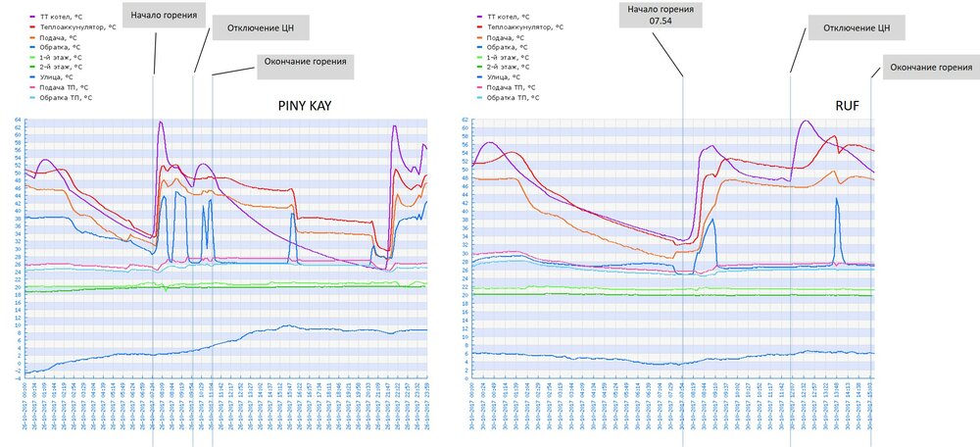Select 'Окончание горения' label above RUF chart
980x447 pixels.
tap(931, 67)
